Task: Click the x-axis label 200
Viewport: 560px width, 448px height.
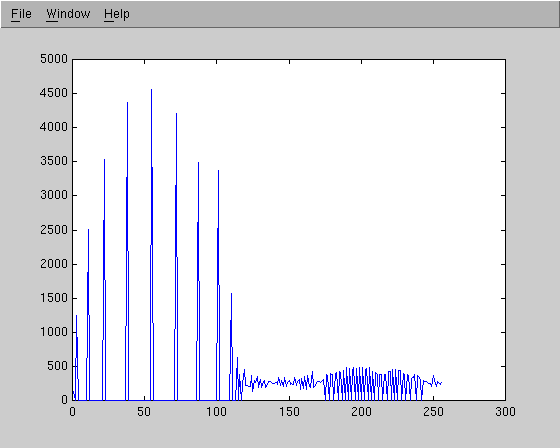Action: pos(361,412)
